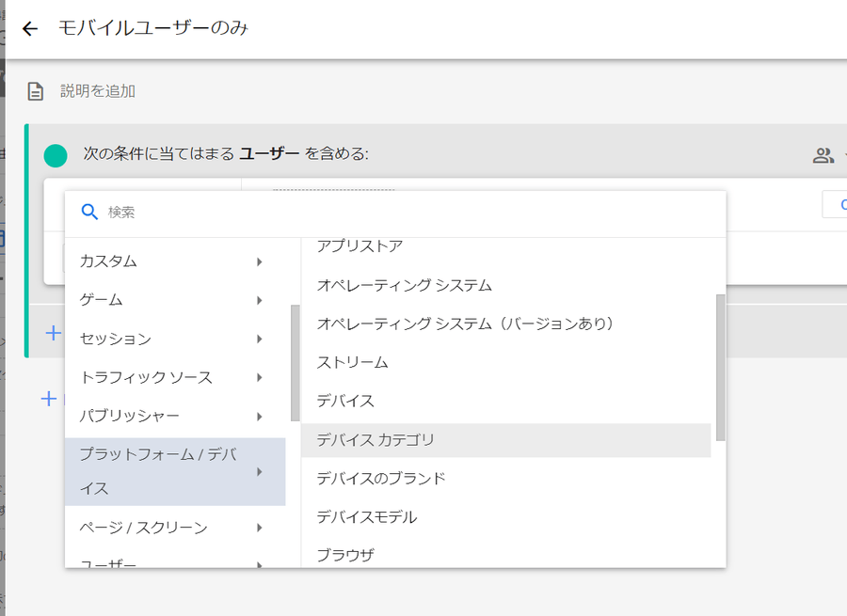This screenshot has height=616, width=847.
Task: Open the パブリッシャー category
Action: tap(130, 416)
